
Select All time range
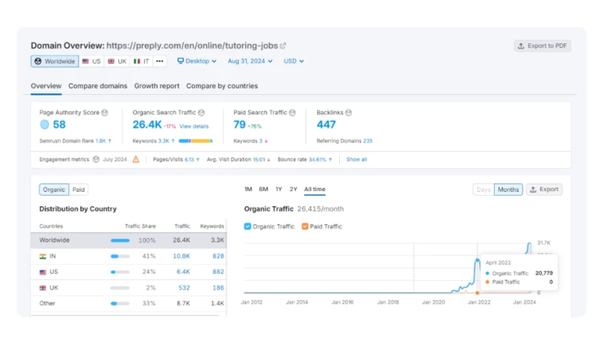pyautogui.click(x=315, y=189)
